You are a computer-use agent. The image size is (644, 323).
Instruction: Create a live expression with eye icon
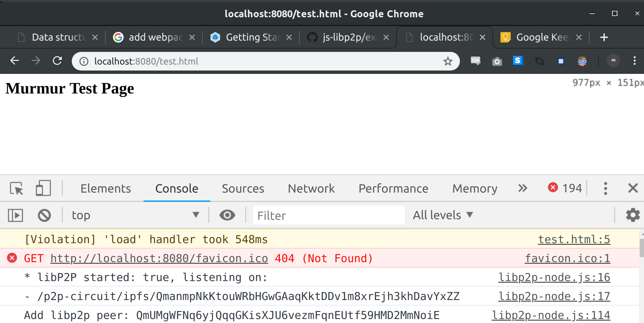pyautogui.click(x=227, y=215)
